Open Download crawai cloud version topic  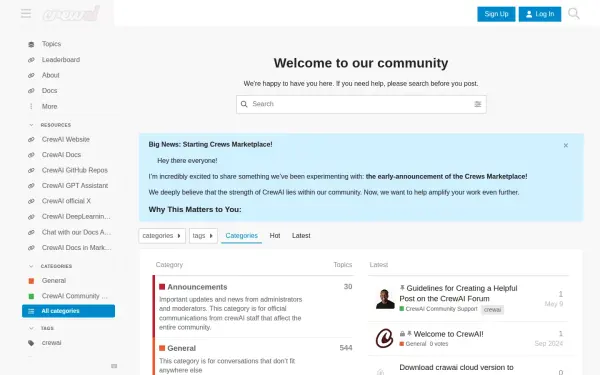457,367
